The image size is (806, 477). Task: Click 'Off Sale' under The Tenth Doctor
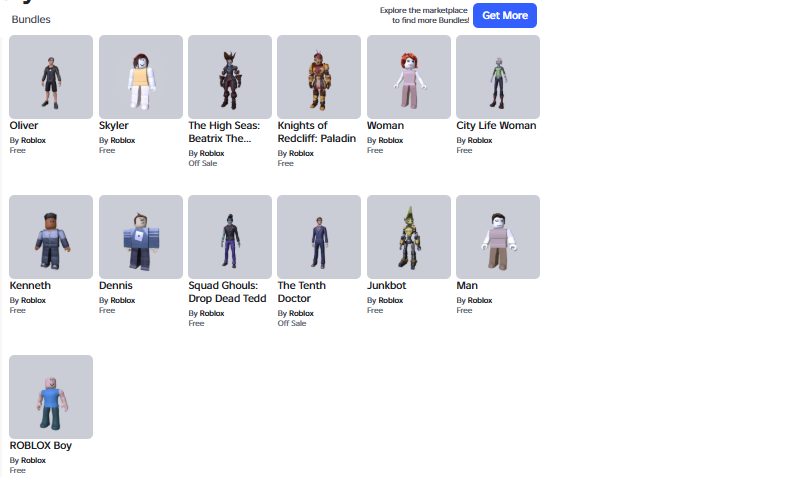point(292,323)
